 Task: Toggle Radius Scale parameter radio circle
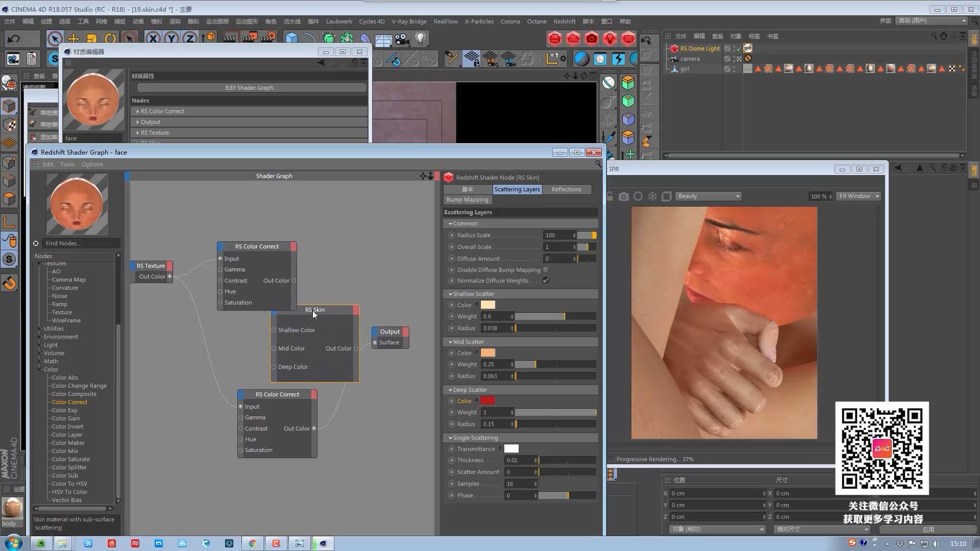[x=451, y=235]
